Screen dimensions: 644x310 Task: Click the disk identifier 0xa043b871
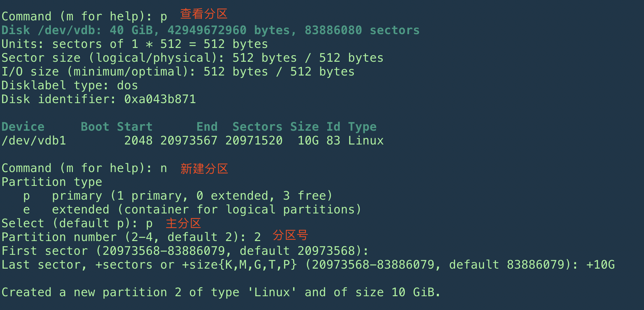point(160,99)
